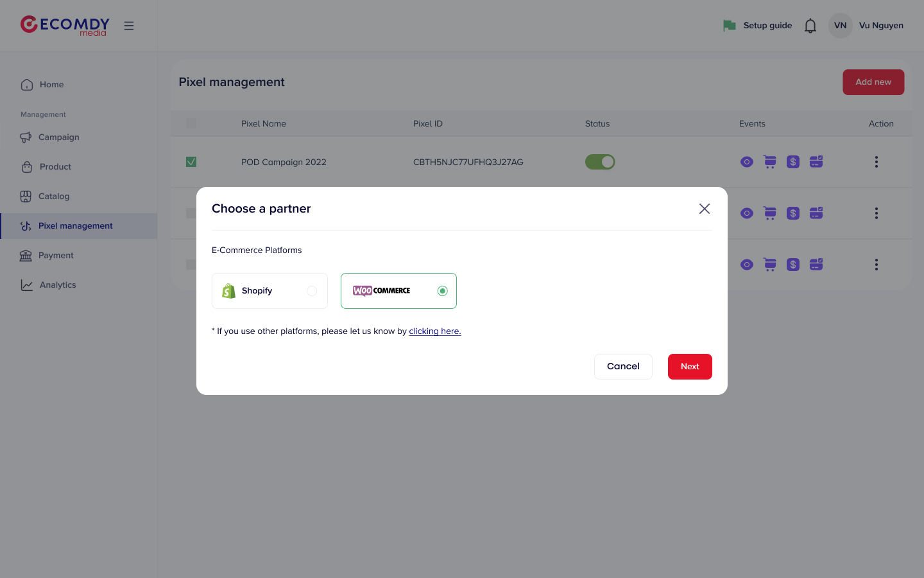Click the Campaign megaphone icon
Screen dimensions: 924x578
(26, 137)
